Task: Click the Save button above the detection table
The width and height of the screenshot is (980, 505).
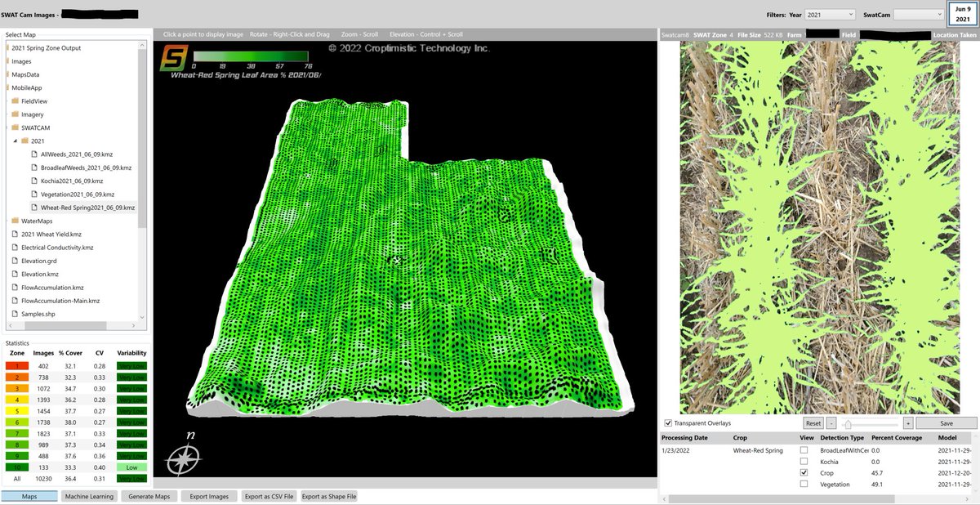Action: (945, 423)
